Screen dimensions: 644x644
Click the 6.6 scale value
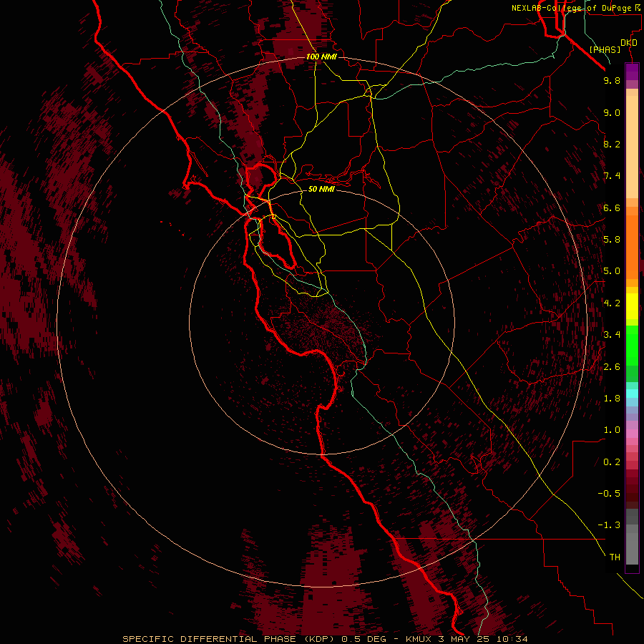612,208
